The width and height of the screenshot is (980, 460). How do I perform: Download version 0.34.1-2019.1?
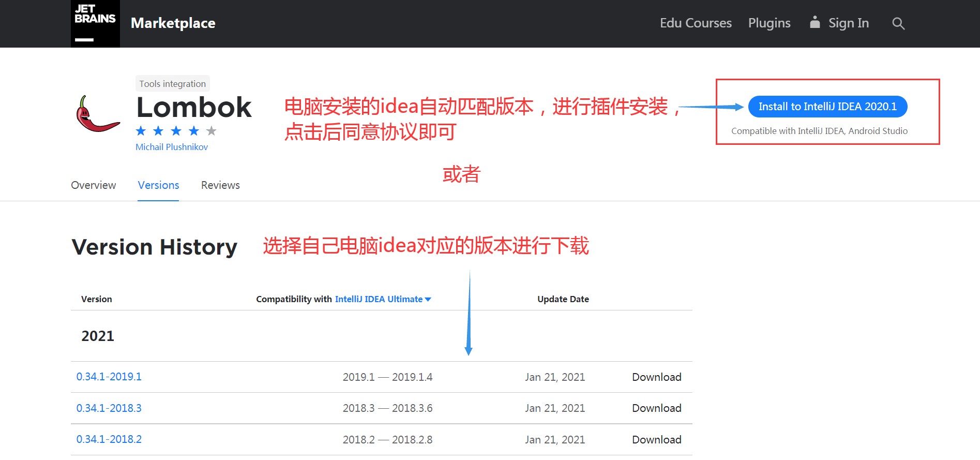(657, 377)
